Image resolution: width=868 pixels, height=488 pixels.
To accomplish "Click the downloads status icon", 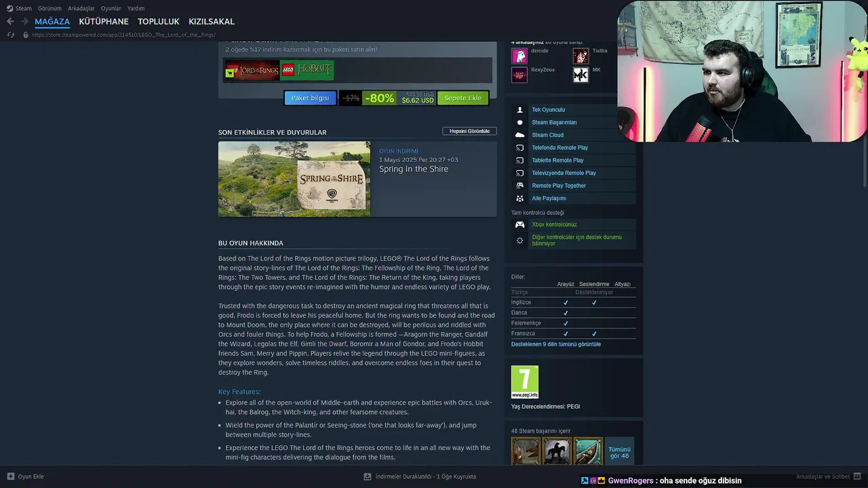I will coord(368,476).
